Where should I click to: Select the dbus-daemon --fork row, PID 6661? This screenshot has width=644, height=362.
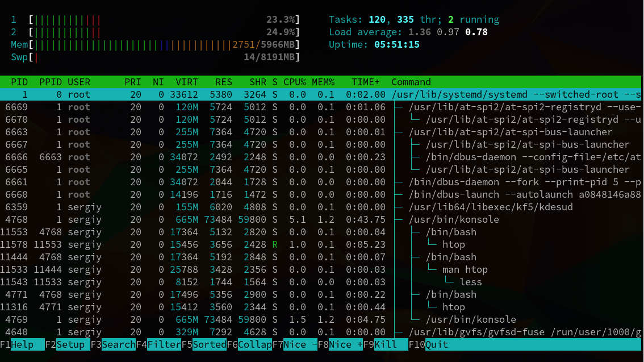[x=320, y=182]
